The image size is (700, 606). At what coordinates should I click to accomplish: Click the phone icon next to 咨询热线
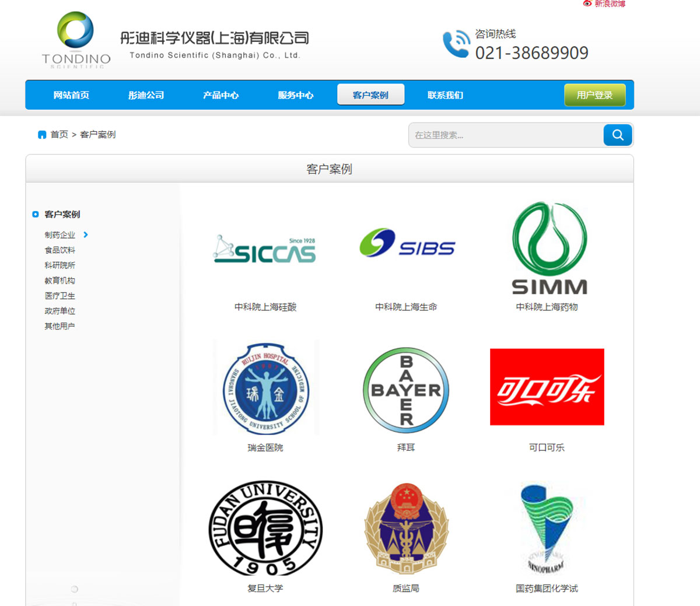pyautogui.click(x=456, y=42)
